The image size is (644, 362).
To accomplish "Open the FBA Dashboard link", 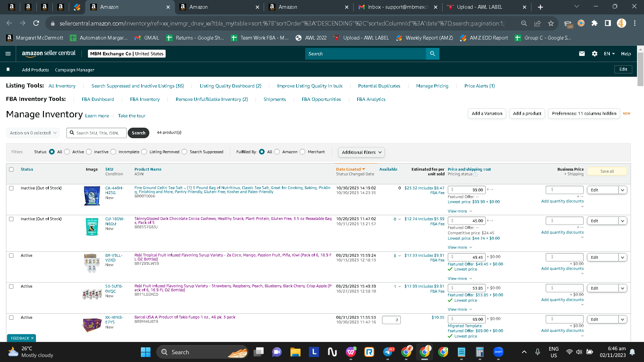I will pyautogui.click(x=98, y=99).
